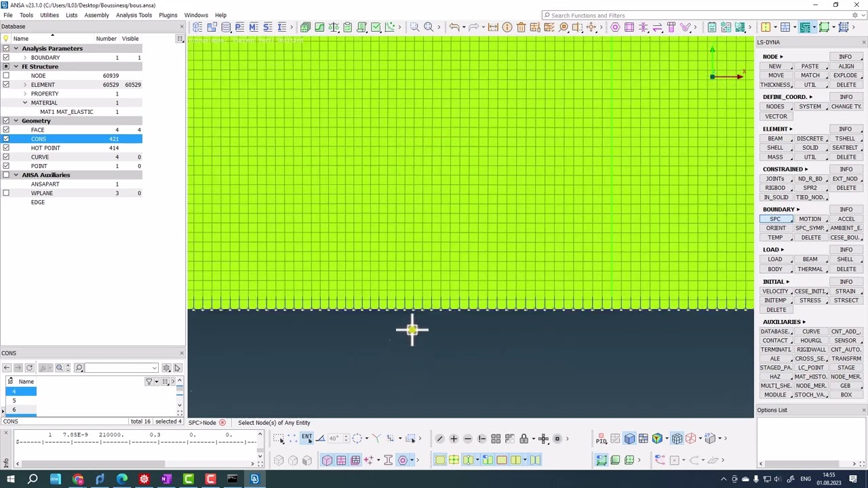Viewport: 868px width, 488px height.
Task: Toggle the CURVE checkbox
Action: [6, 157]
